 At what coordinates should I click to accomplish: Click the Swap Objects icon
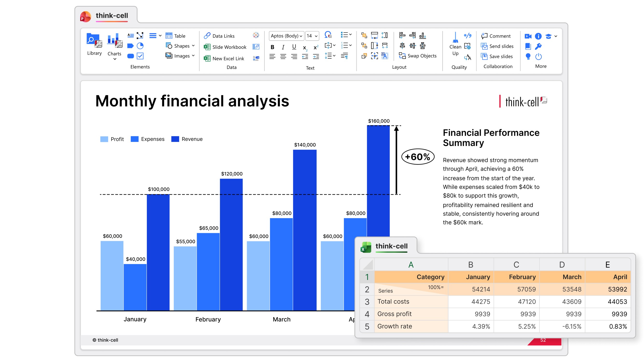pos(402,56)
